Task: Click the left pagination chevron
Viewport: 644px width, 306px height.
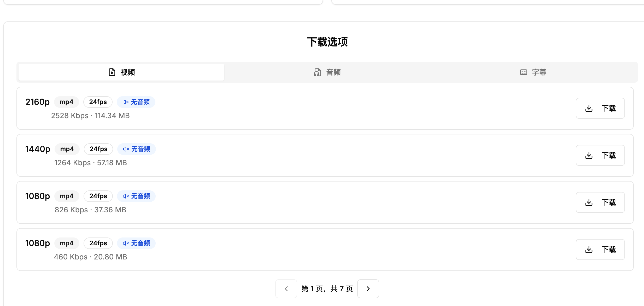Action: point(286,288)
